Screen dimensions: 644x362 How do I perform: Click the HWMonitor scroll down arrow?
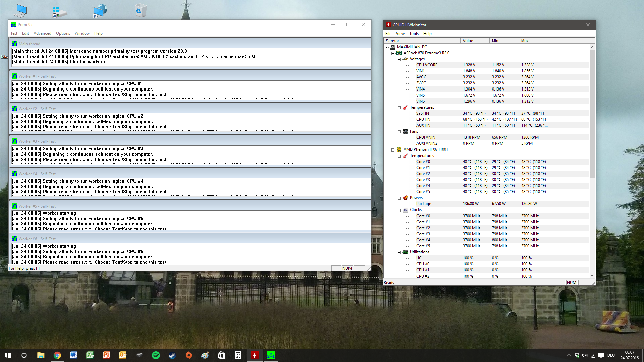click(592, 276)
